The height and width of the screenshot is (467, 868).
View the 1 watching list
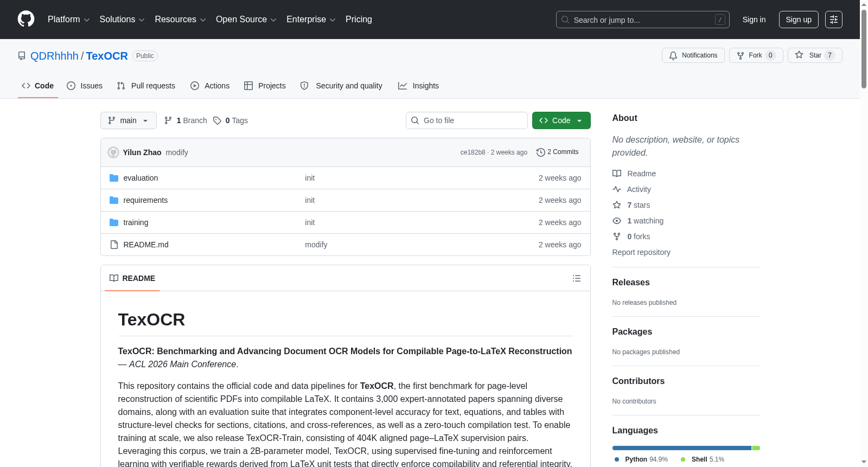click(638, 221)
